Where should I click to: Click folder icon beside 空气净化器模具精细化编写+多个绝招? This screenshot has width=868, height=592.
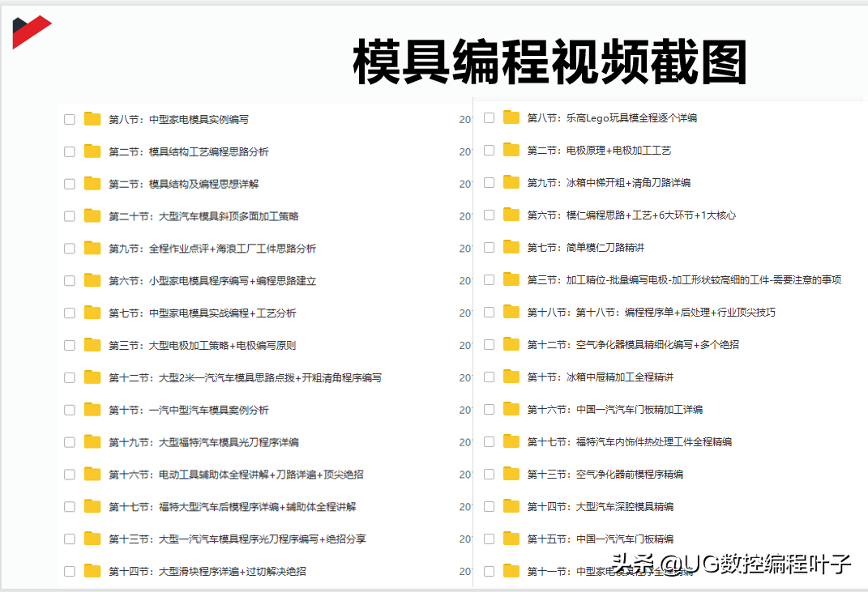pyautogui.click(x=511, y=344)
